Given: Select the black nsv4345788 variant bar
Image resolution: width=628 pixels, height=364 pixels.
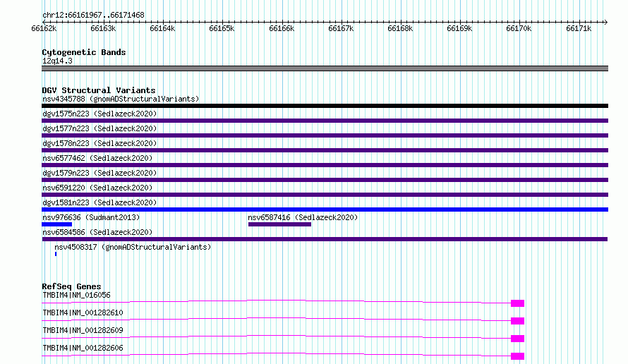Looking at the screenshot, I should tap(325, 106).
